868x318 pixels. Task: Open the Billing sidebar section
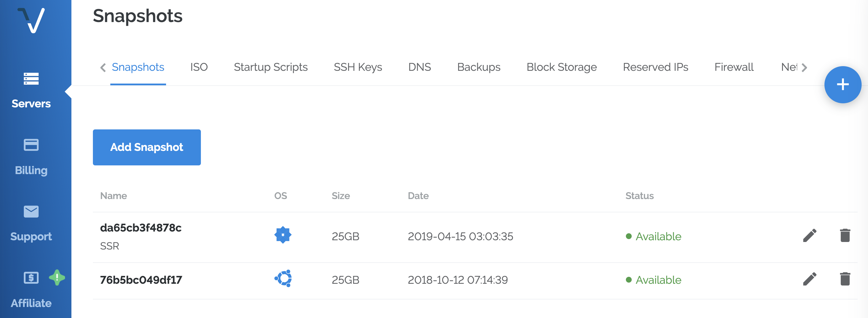coord(31,157)
